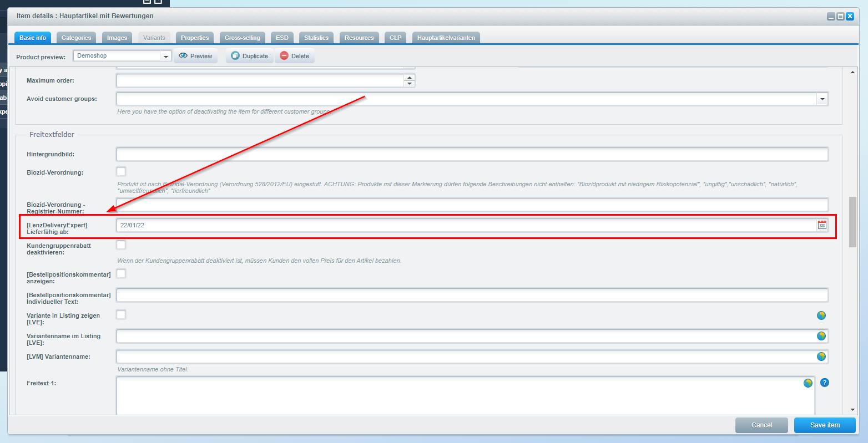Switch to the Statistics tab
This screenshot has width=868, height=443.
point(316,38)
